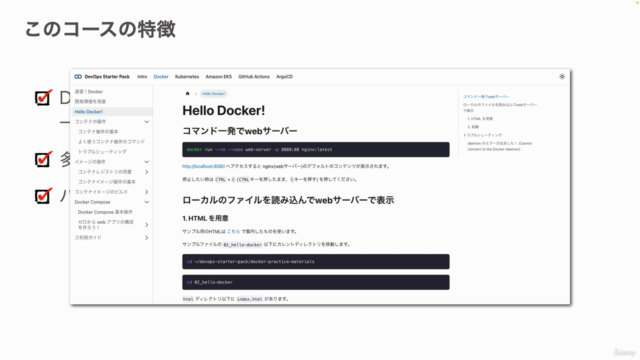Screen dimensions: 640x360
Task: Click the Hello Docker! breadcrumb pill
Action: point(213,94)
